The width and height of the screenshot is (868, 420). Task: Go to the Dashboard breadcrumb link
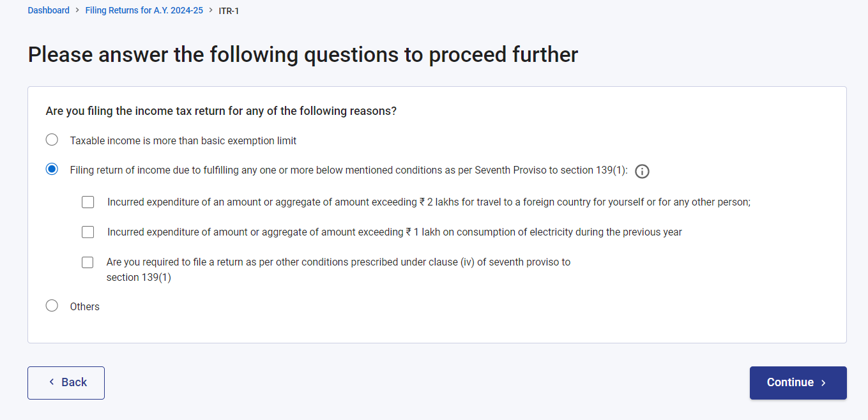49,10
